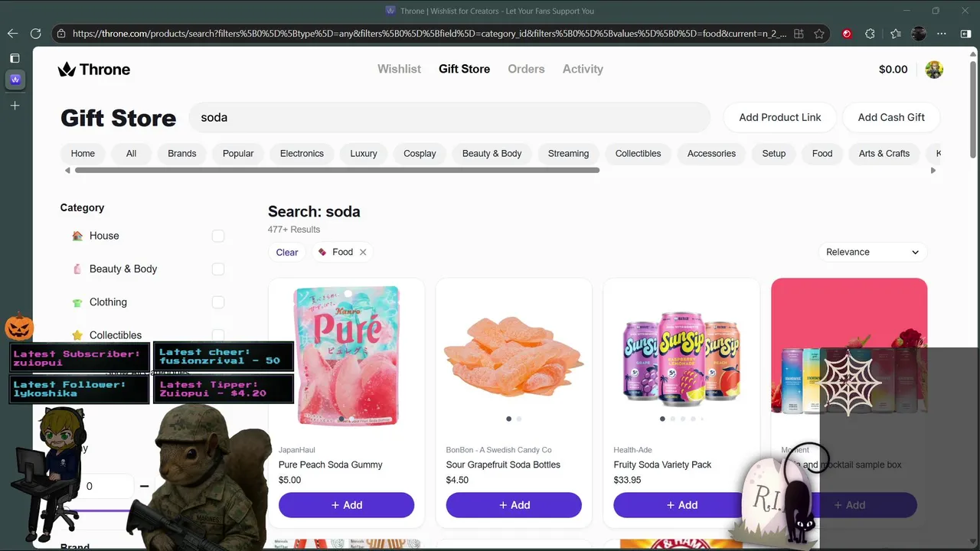This screenshot has height=551, width=980.
Task: Check the House category checkbox
Action: click(218, 236)
